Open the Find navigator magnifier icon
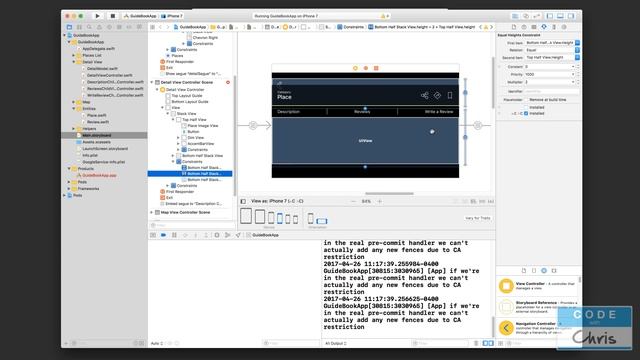This screenshot has height=360, width=640. click(89, 27)
